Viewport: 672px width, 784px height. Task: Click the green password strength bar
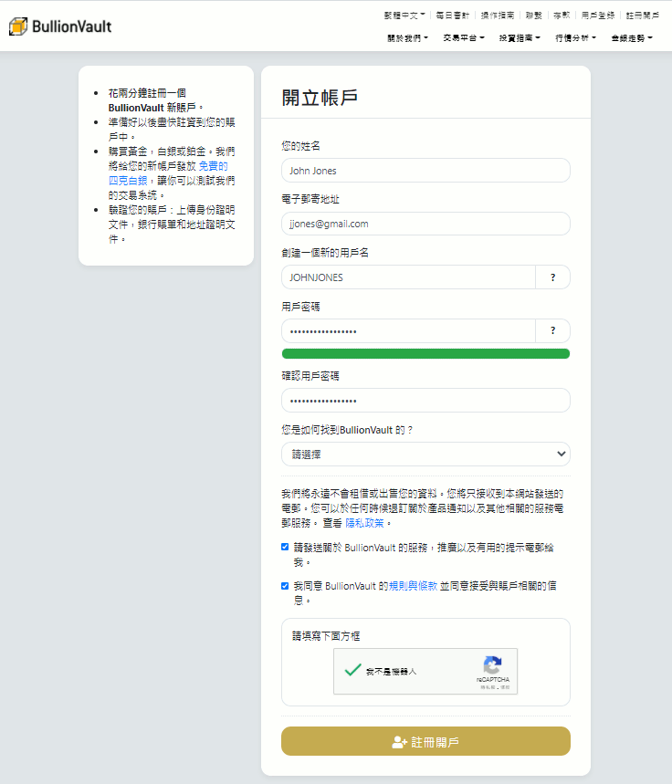(x=425, y=354)
